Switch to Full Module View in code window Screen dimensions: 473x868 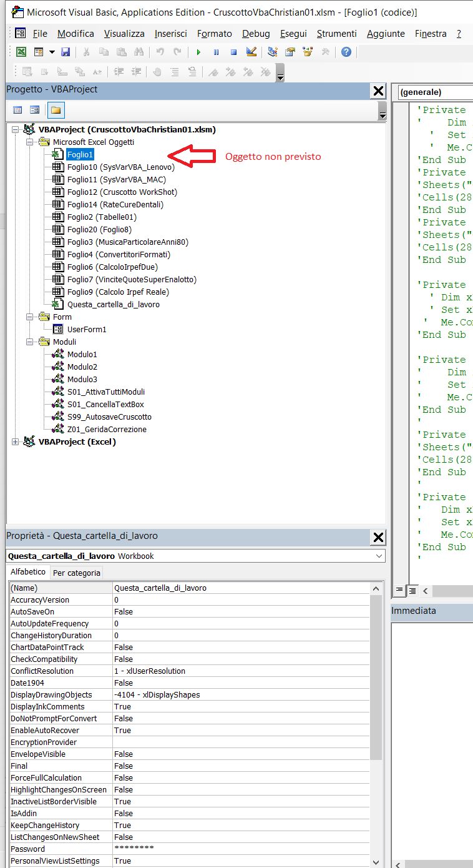pyautogui.click(x=412, y=590)
